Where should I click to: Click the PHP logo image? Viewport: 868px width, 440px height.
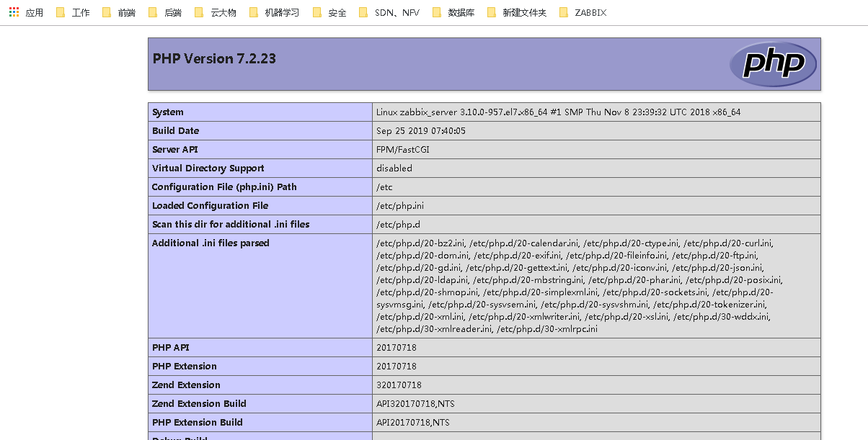773,63
